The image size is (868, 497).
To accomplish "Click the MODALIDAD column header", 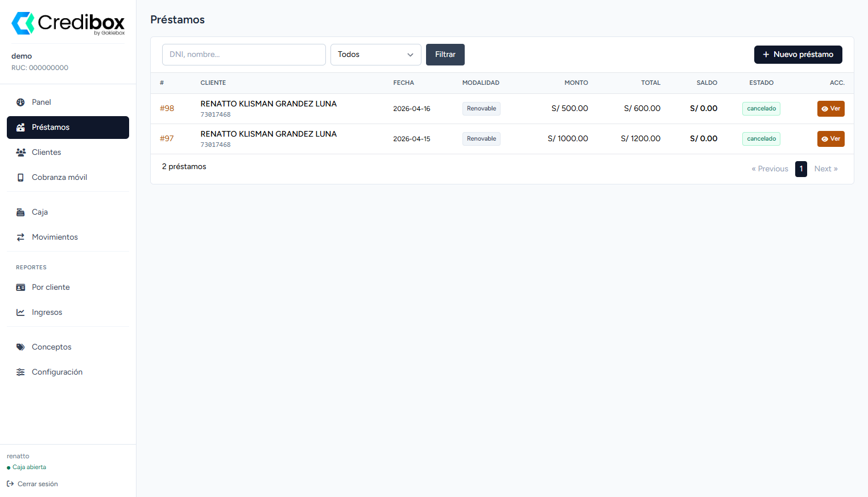I will coord(481,83).
